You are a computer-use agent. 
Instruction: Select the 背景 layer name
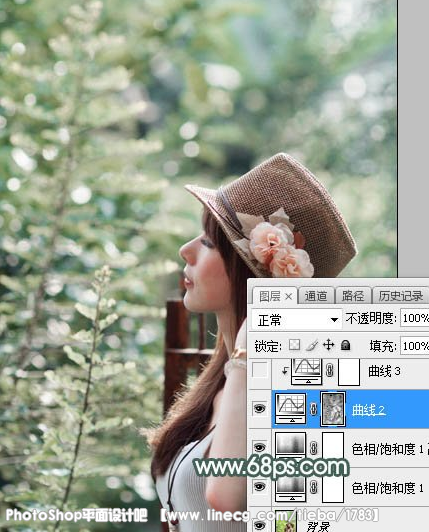pos(318,527)
